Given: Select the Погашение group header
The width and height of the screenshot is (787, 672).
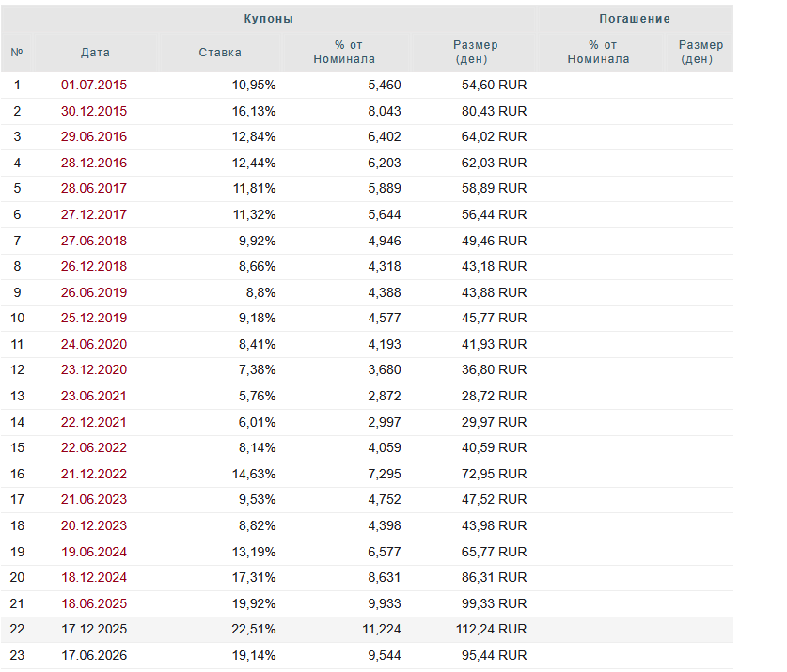Looking at the screenshot, I should click(634, 18).
